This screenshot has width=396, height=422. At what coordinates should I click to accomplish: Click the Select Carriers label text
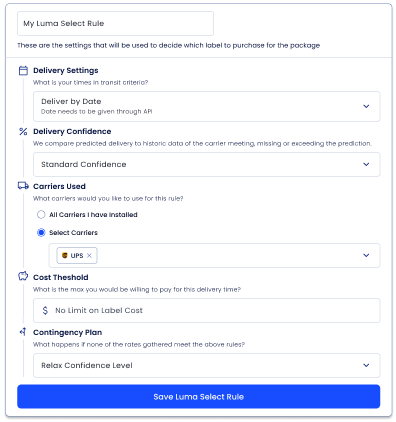click(x=73, y=233)
